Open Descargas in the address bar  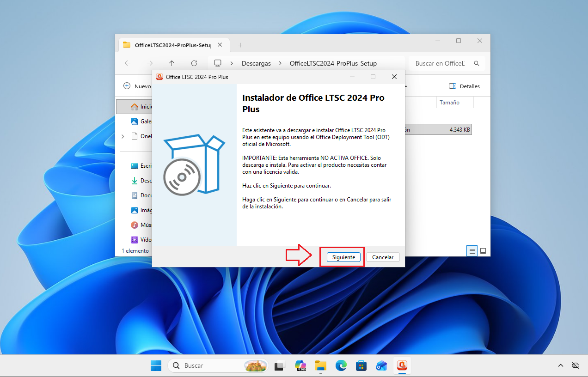coord(256,63)
